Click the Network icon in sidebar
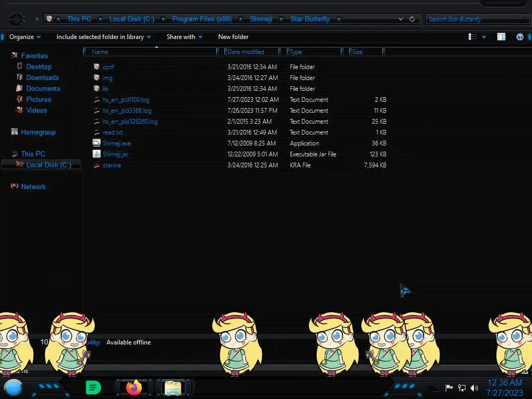Viewport: 532px width, 399px height. [x=14, y=186]
